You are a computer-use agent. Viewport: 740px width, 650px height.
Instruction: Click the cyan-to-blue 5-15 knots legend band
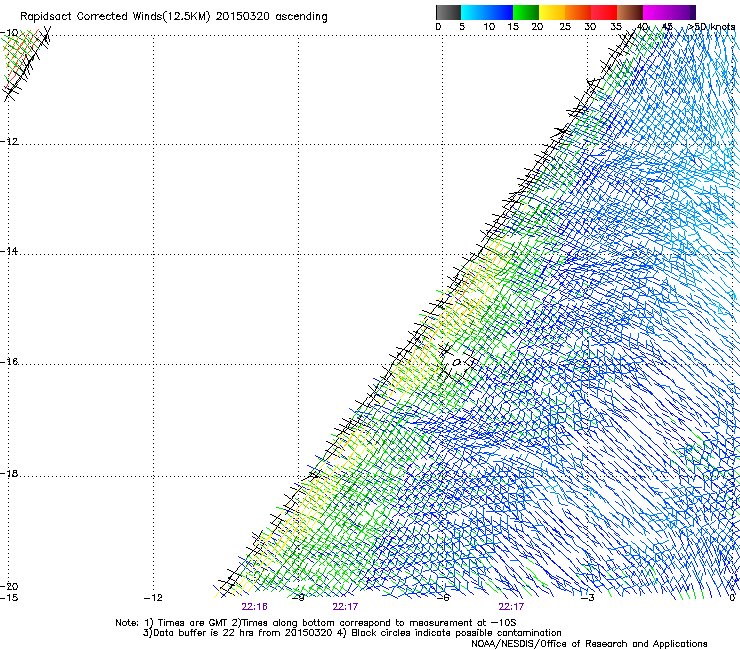coord(487,12)
